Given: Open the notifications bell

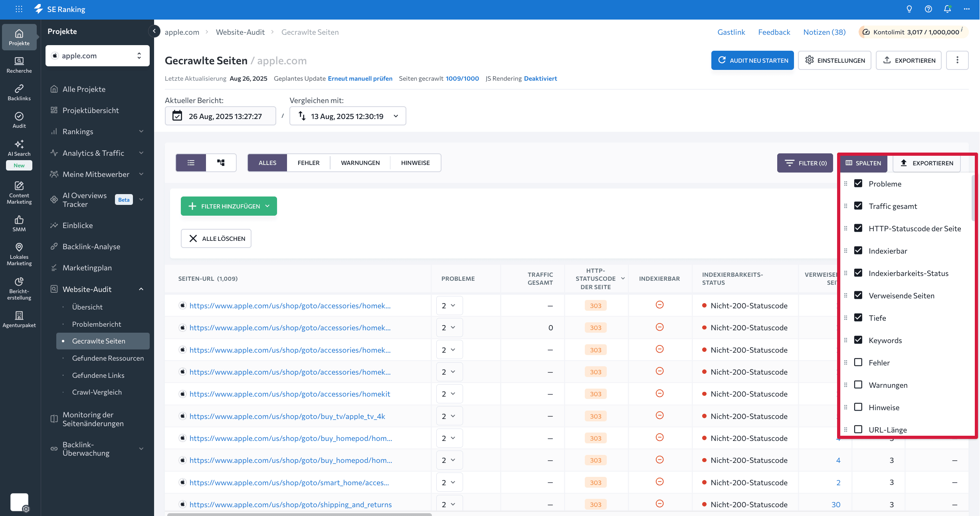Looking at the screenshot, I should (x=948, y=9).
